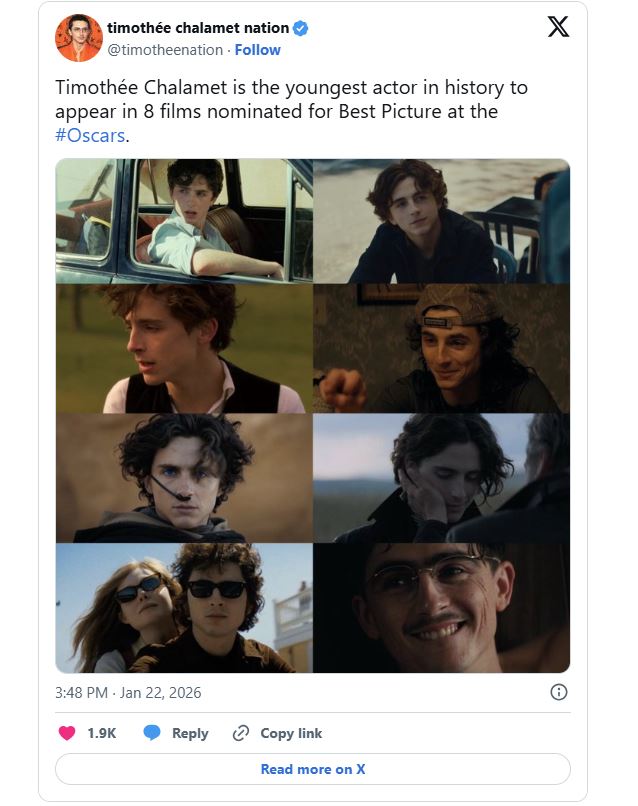
Task: Open the 3:48 PM Jan 22, 2026 timestamp
Action: (x=128, y=692)
